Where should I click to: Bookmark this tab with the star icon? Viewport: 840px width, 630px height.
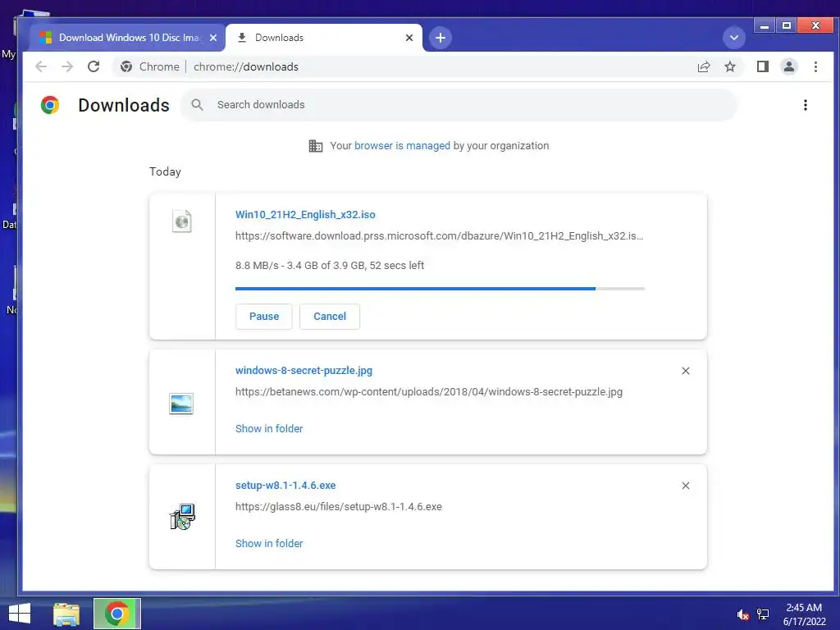[729, 66]
